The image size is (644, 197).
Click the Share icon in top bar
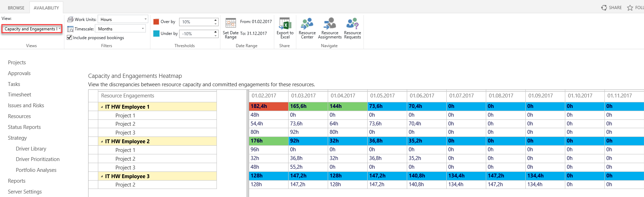point(604,8)
